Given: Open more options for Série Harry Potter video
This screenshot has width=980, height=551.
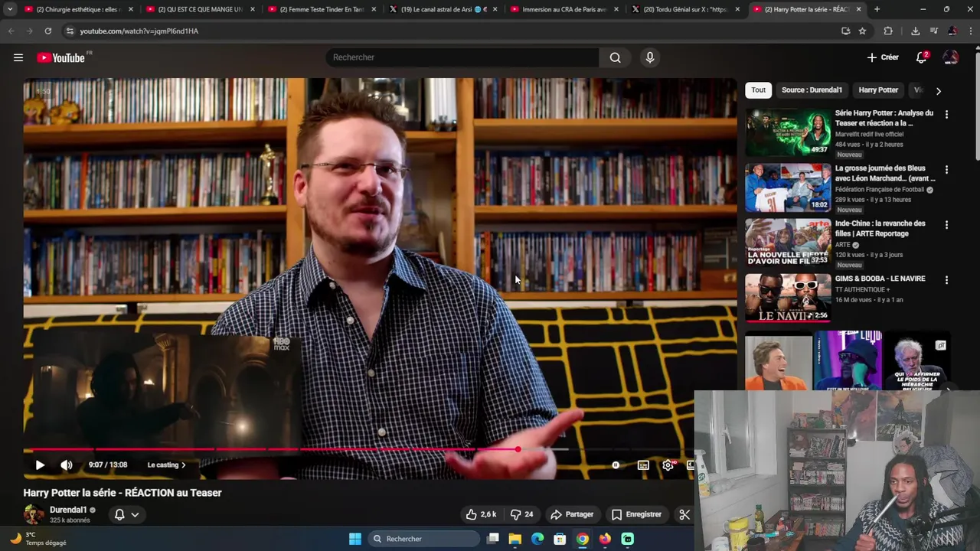Looking at the screenshot, I should (946, 114).
